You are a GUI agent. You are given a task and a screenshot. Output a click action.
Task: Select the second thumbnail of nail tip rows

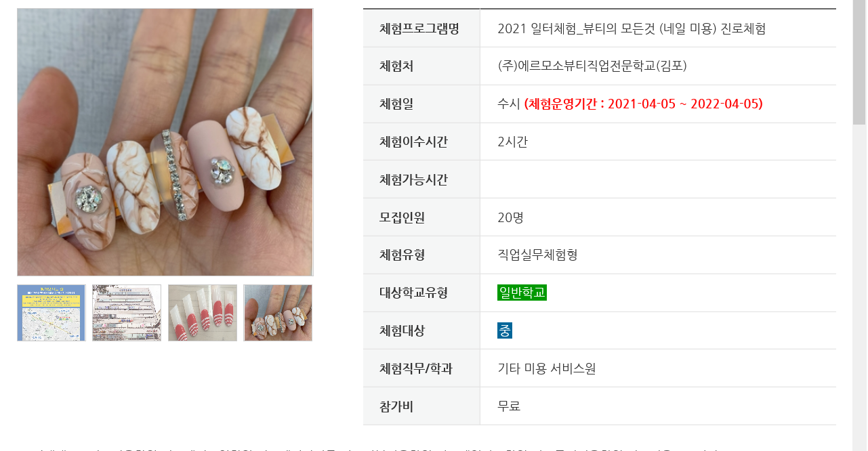tap(127, 313)
